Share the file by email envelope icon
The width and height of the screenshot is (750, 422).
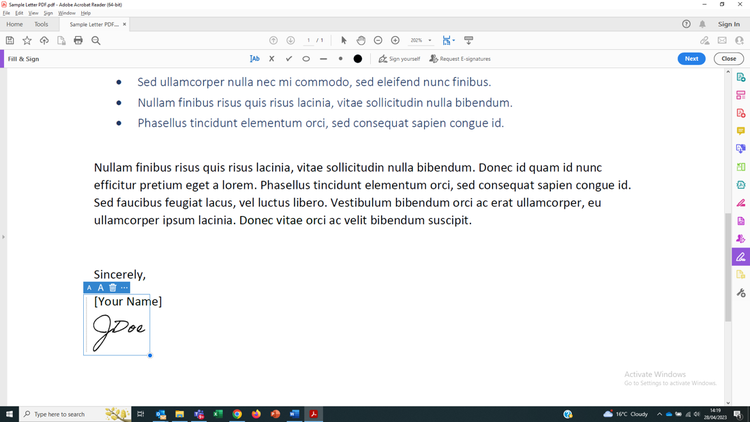722,41
